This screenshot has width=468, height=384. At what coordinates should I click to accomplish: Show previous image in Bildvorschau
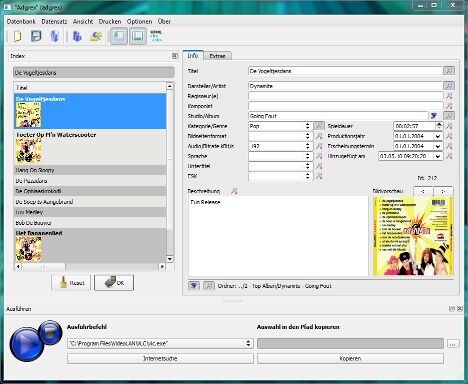point(423,191)
